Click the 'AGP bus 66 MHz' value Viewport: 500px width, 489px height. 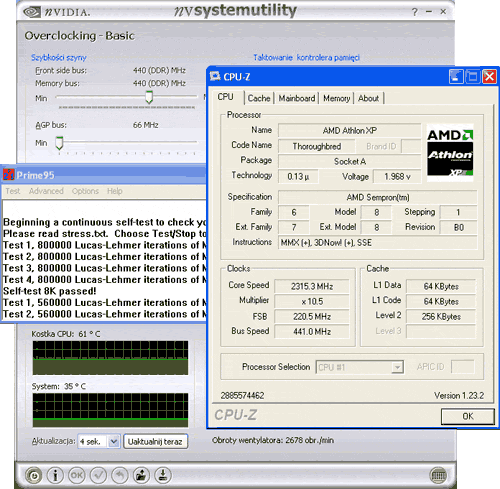pyautogui.click(x=146, y=125)
